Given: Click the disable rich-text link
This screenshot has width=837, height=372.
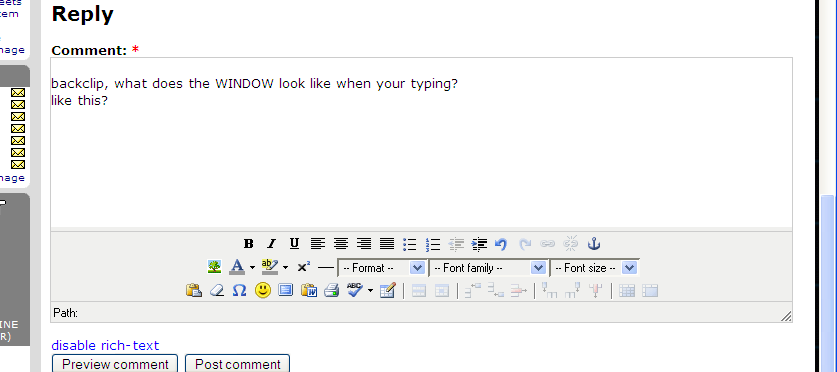Looking at the screenshot, I should coord(105,345).
